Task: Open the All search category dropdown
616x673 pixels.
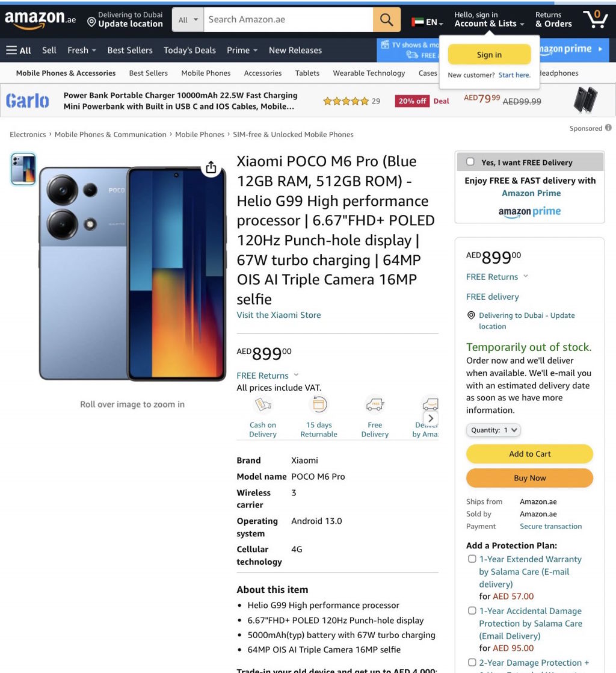Action: click(x=188, y=20)
